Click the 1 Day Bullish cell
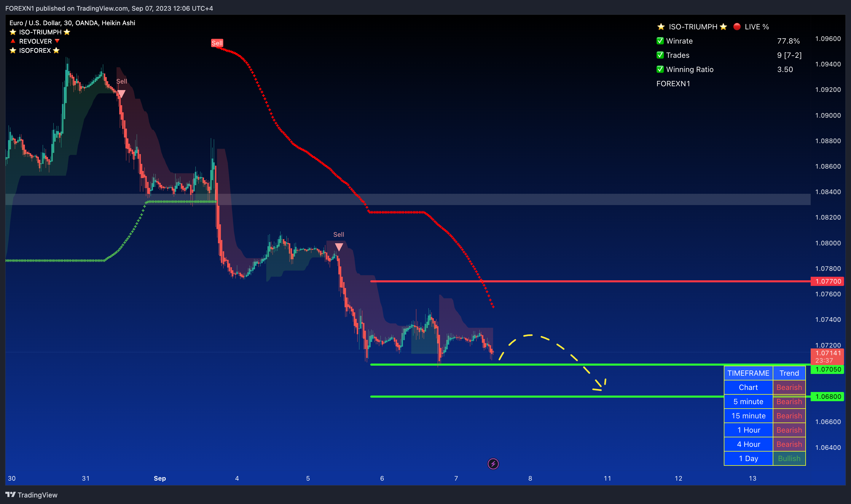Viewport: 851px width, 504px height. (789, 458)
